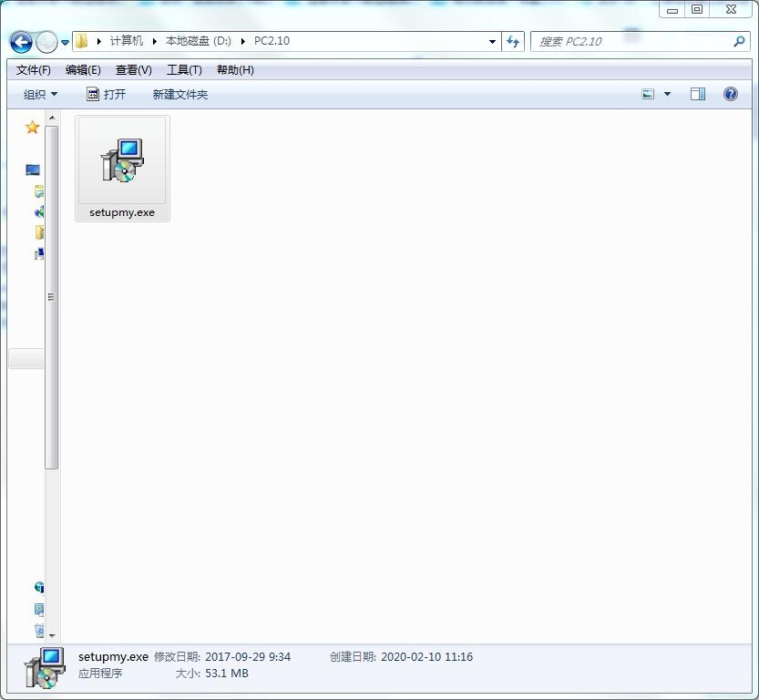Click the magnifier search icon

pyautogui.click(x=739, y=42)
